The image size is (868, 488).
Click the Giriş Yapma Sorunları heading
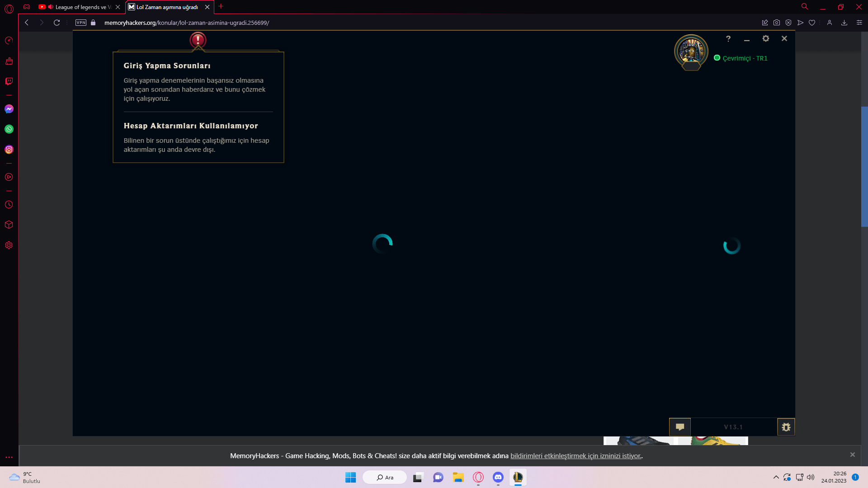[x=167, y=66]
